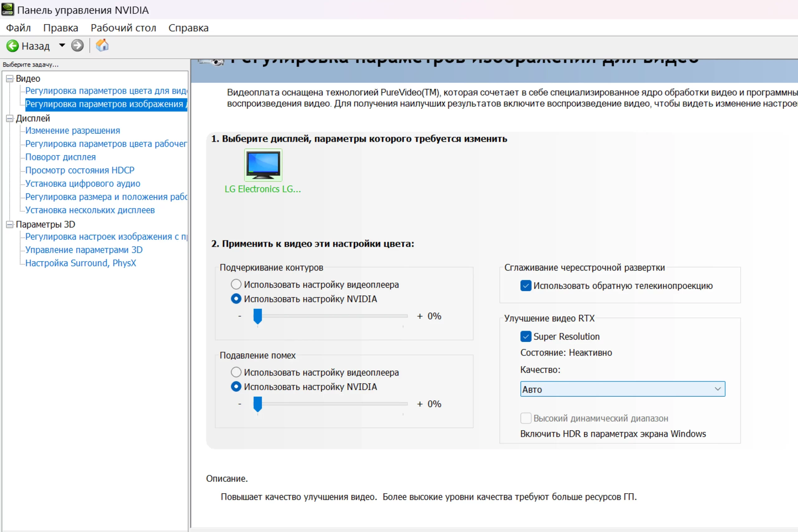
Task: Uncheck Использовать обратную телекинопроекцию checkbox
Action: click(526, 286)
